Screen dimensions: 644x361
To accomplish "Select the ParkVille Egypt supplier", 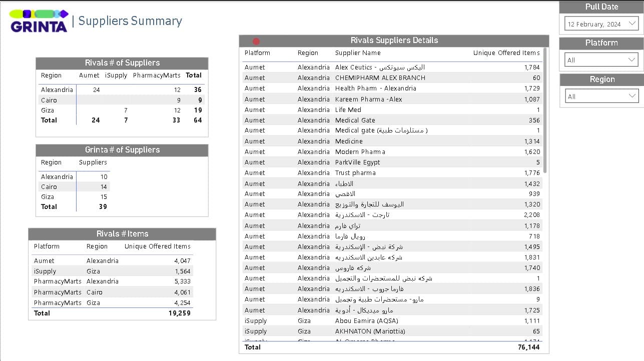I will pos(358,162).
